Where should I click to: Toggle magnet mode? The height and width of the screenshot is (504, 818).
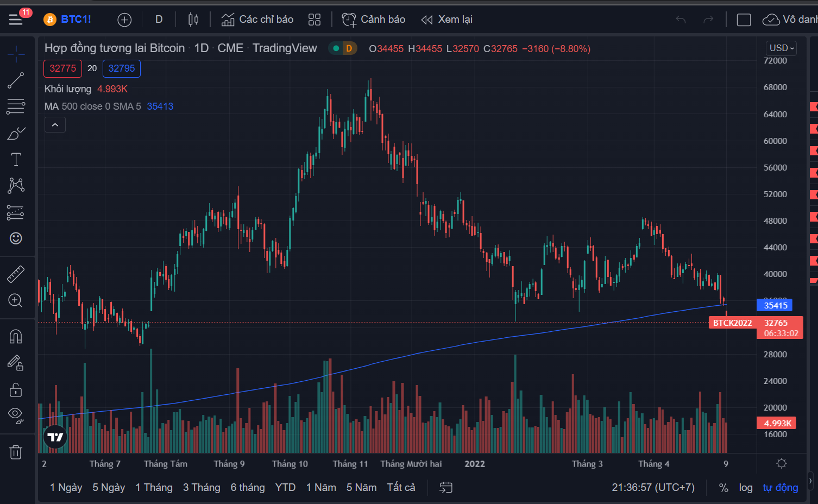[16, 337]
